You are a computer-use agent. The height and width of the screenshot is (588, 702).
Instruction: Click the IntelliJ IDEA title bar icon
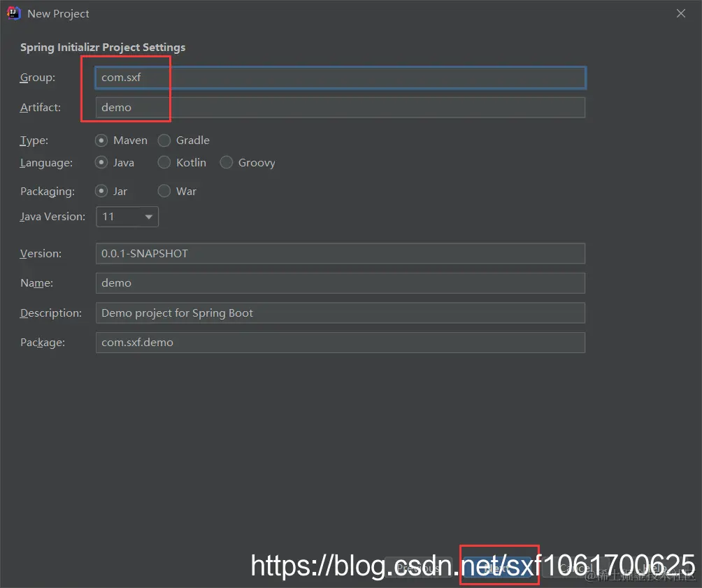[14, 13]
